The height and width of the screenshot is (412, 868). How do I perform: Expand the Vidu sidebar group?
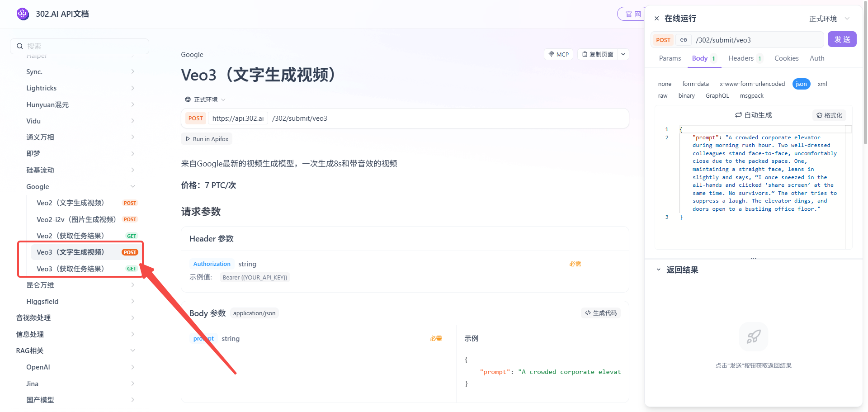pos(81,121)
